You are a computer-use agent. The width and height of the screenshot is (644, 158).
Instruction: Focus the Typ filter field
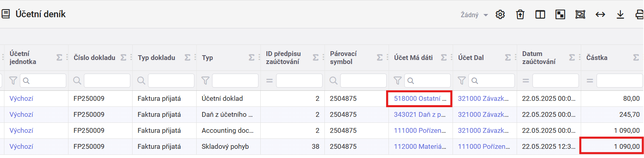click(x=235, y=81)
